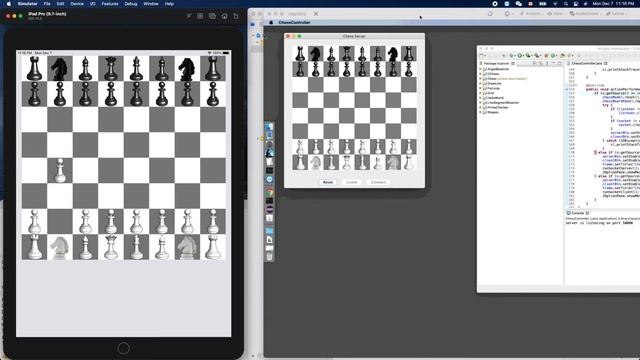Screen dimensions: 640x360
Task: Expand the LineSegmentBouncer project in Package Explorer
Action: (480, 102)
